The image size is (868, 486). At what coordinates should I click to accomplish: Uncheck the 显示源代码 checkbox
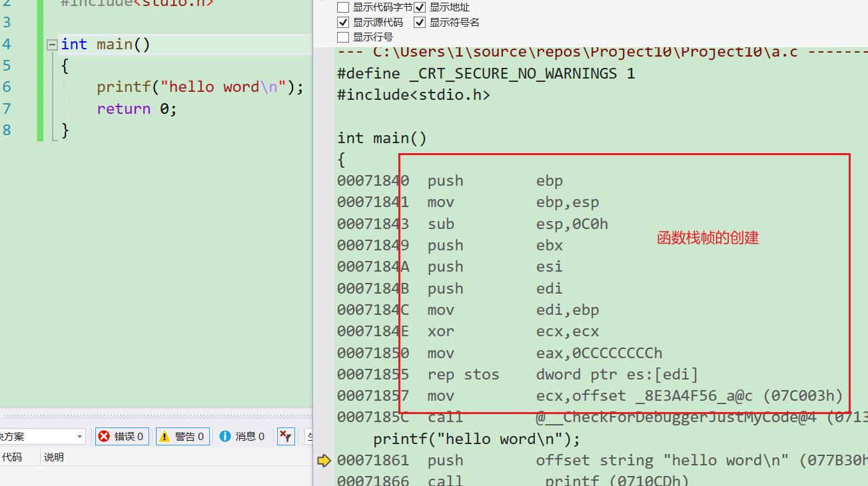pyautogui.click(x=343, y=23)
